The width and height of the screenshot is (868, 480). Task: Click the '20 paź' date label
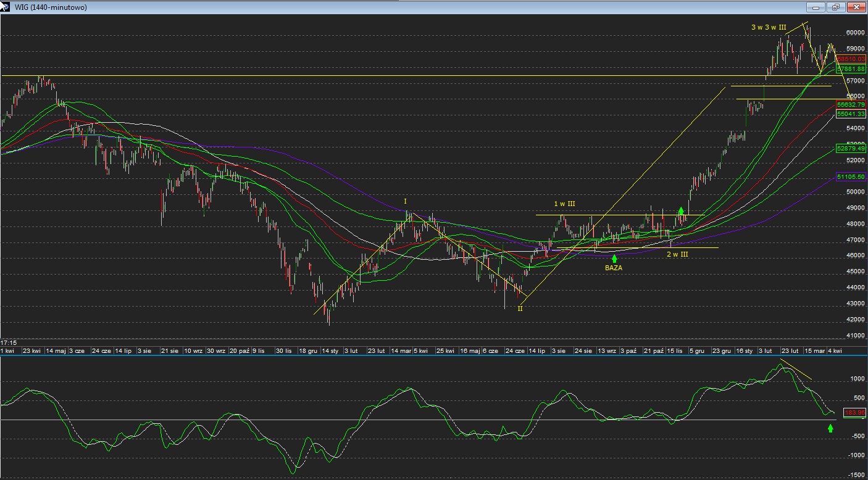240,350
